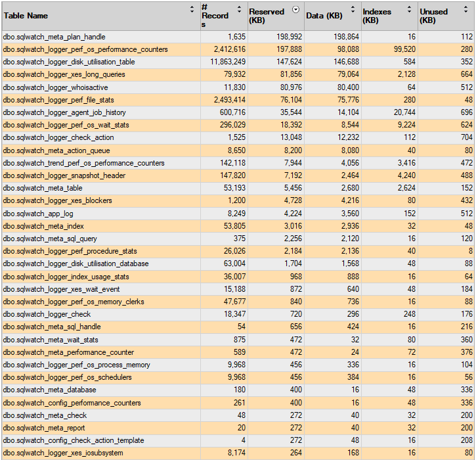Click the Reserved (KB) column header
476x460 pixels.
point(276,16)
